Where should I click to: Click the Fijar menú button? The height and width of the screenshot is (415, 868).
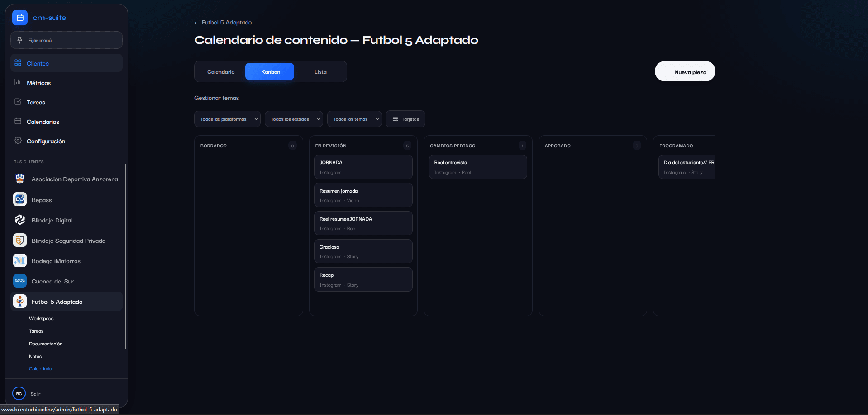[x=67, y=40]
